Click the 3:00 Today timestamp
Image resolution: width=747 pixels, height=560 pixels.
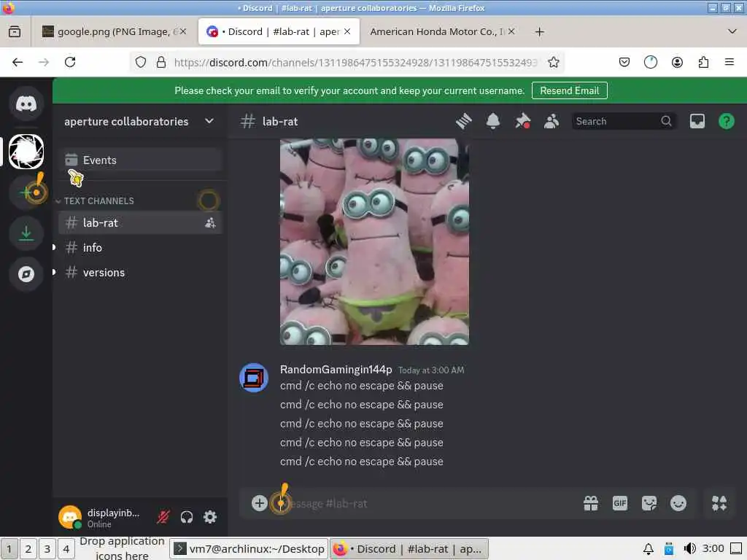(431, 370)
